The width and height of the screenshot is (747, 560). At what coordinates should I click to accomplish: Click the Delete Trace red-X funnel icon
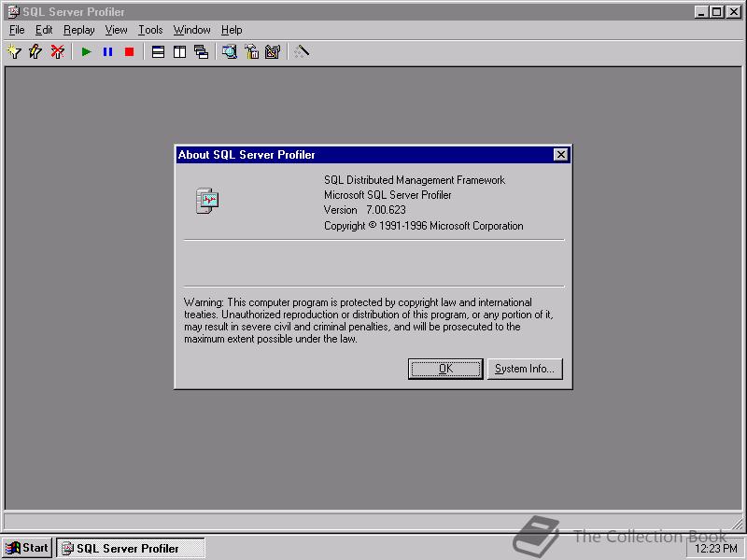coord(58,51)
